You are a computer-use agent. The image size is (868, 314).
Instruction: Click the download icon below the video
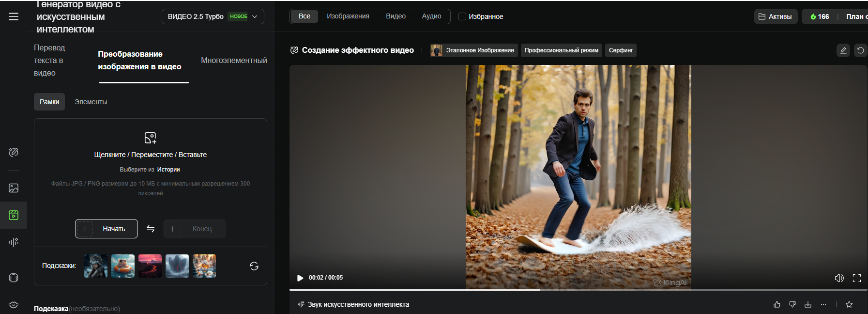pos(808,304)
